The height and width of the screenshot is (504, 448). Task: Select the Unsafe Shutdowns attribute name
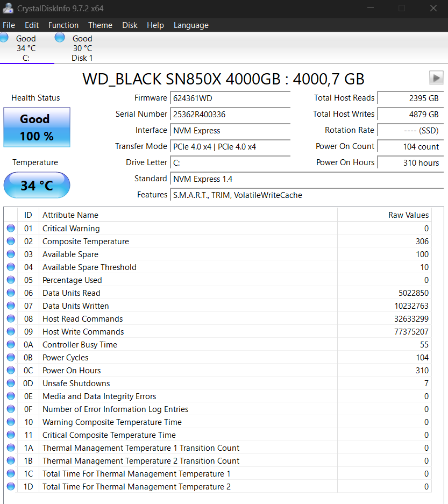(76, 383)
